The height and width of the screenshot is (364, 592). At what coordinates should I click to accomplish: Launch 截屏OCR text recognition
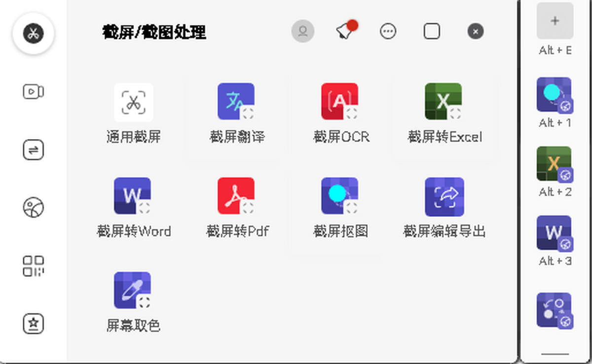click(x=341, y=114)
